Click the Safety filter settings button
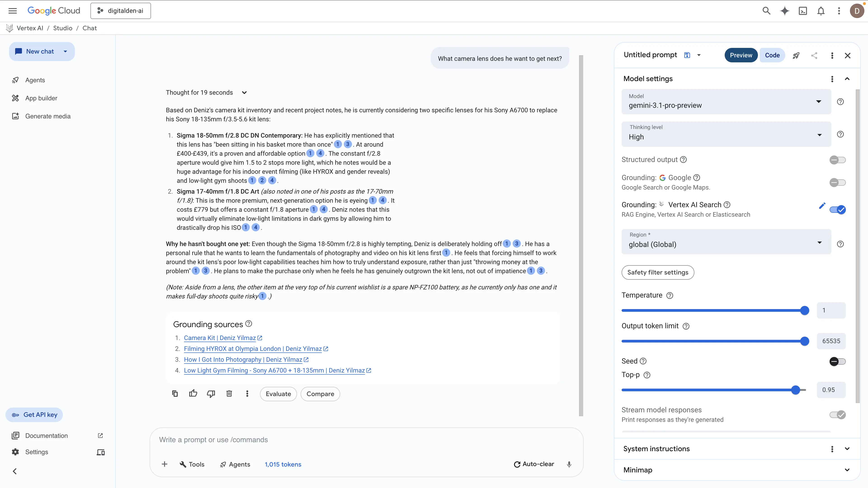Screen dimensions: 868x488 point(657,272)
